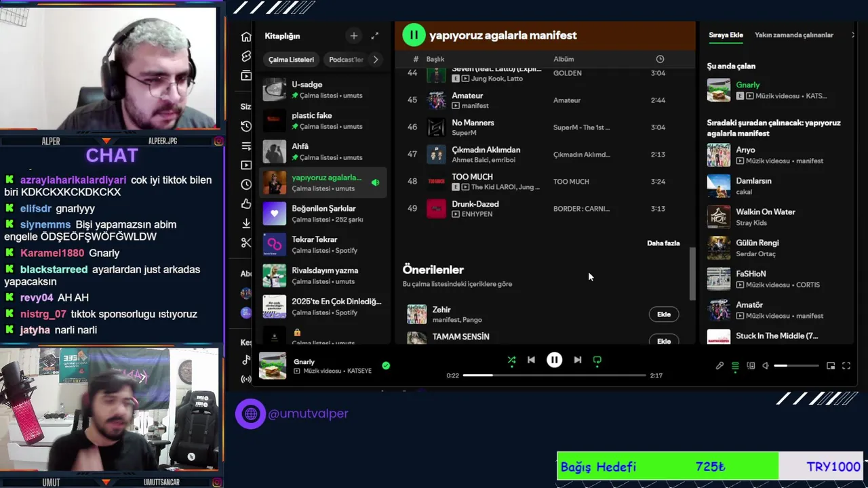Toggle repeat in the player bar
The height and width of the screenshot is (488, 868).
[597, 361]
